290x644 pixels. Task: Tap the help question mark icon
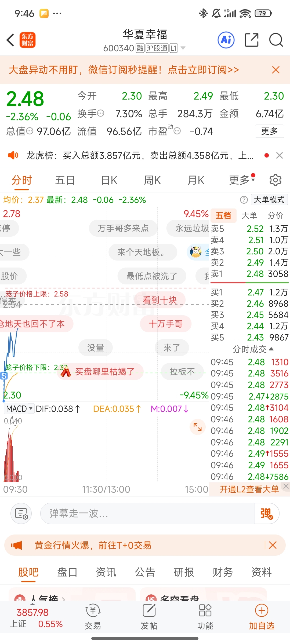(x=244, y=200)
